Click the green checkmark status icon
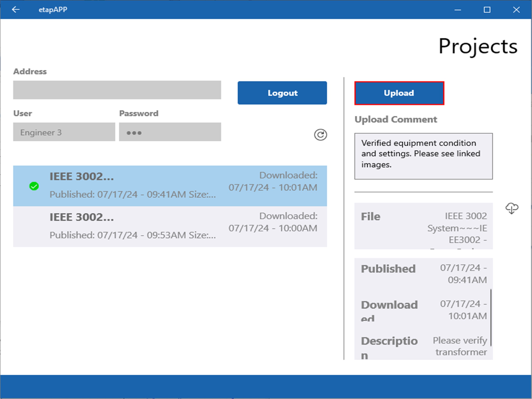Image resolution: width=532 pixels, height=399 pixels. [x=34, y=186]
